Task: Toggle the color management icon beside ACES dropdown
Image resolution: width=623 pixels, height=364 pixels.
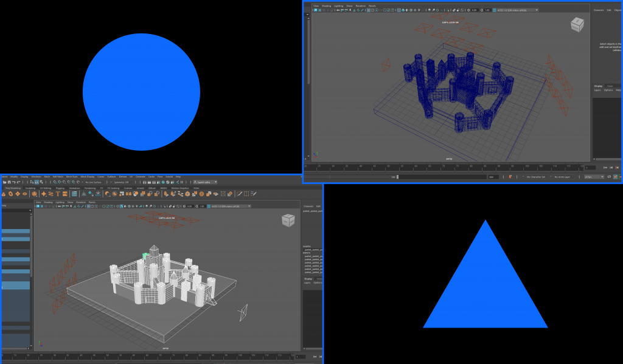Action: [x=495, y=10]
